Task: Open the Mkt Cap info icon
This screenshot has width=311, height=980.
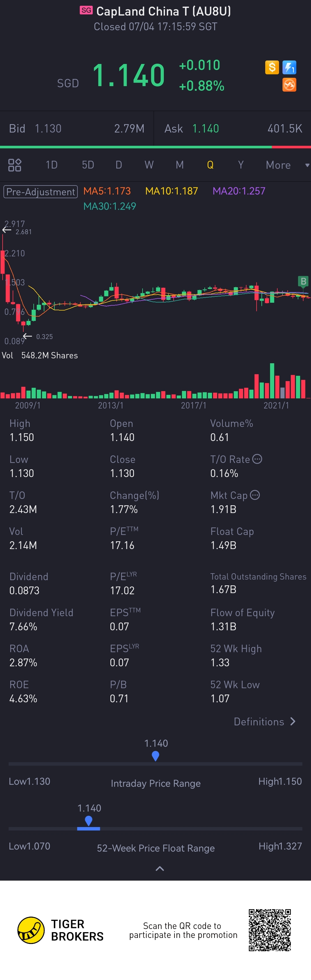Action: (255, 495)
